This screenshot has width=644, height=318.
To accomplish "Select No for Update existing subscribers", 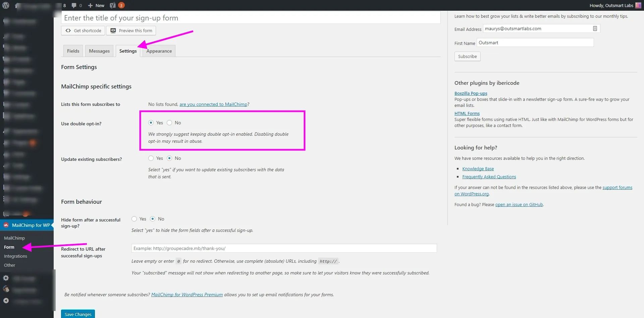I will (x=169, y=158).
